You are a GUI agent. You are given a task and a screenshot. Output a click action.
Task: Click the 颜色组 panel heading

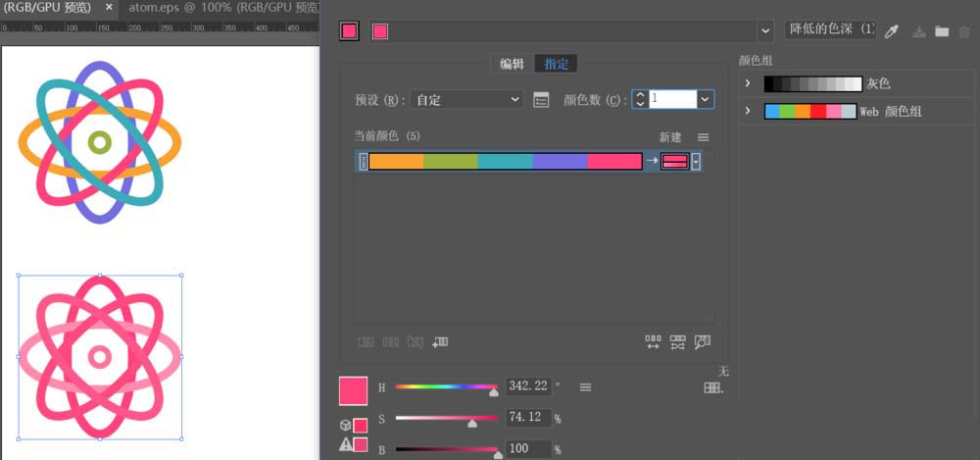[757, 61]
